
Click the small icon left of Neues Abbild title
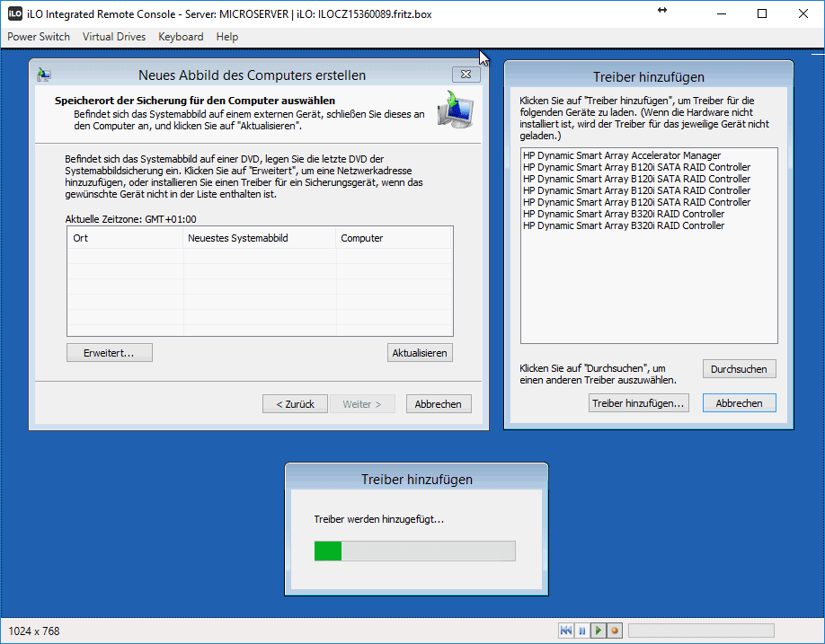(x=44, y=75)
